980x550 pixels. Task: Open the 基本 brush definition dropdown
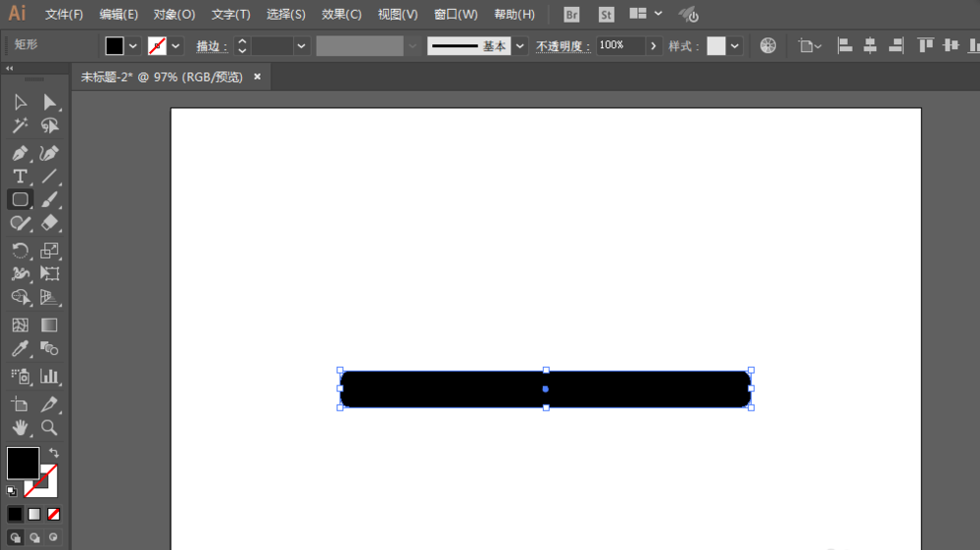[x=519, y=46]
